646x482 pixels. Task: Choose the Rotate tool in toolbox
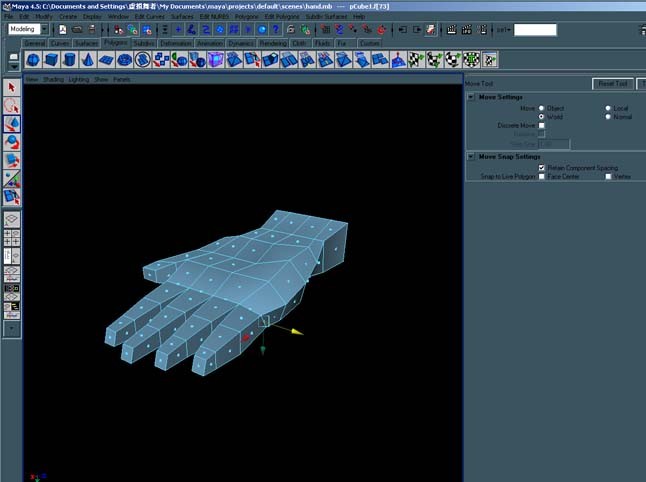[x=12, y=142]
